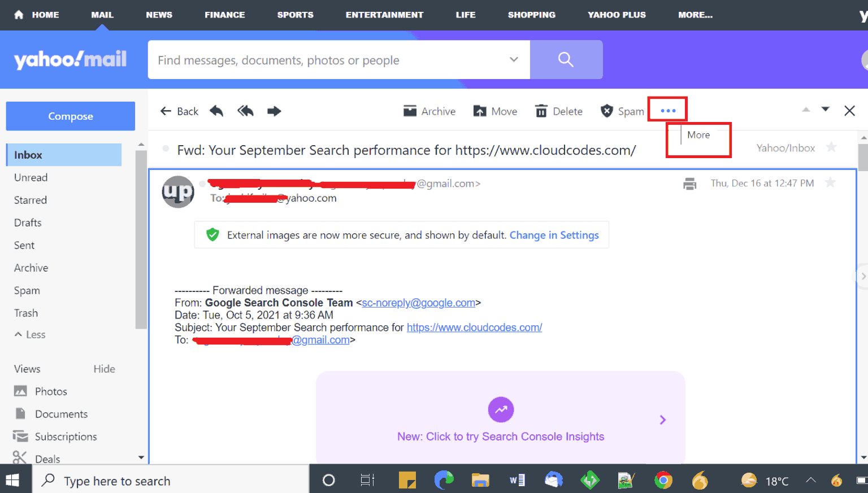The height and width of the screenshot is (493, 868).
Task: Click the Change in Settings link
Action: pos(554,235)
